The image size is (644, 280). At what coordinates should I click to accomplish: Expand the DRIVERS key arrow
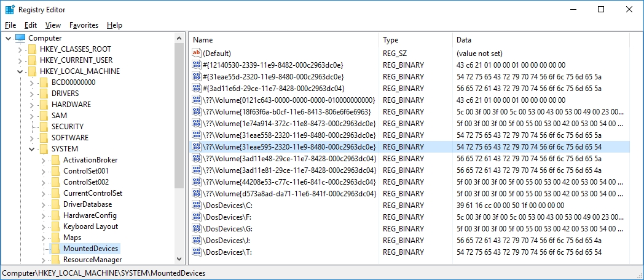(x=31, y=94)
